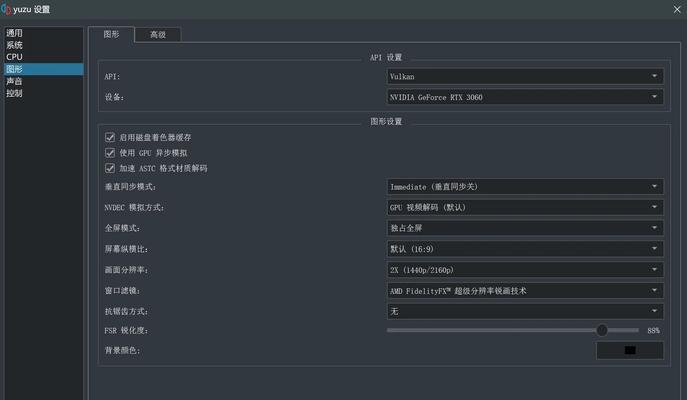Select the CPU settings category

click(x=43, y=57)
